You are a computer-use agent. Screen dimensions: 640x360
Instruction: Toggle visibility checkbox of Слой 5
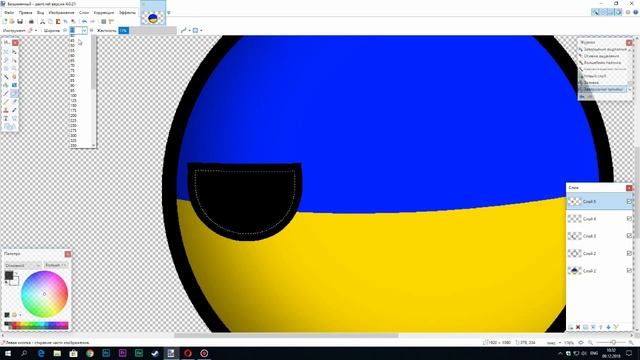[x=629, y=202]
